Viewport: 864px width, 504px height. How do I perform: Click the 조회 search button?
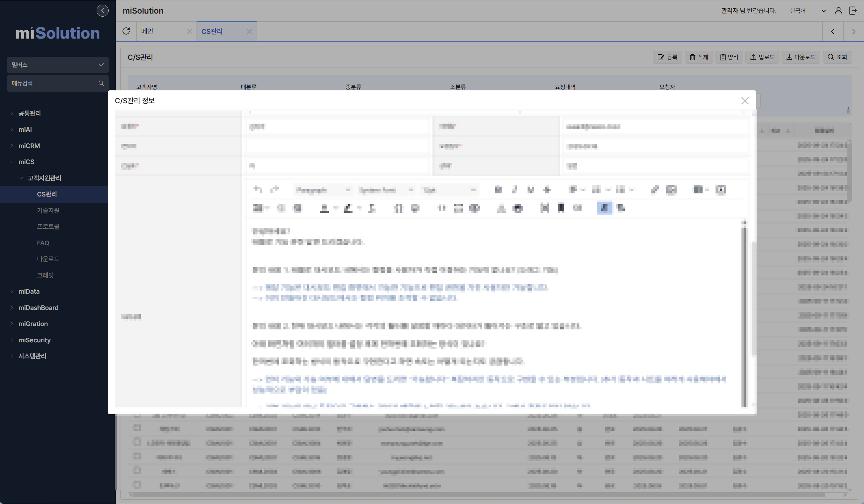837,57
